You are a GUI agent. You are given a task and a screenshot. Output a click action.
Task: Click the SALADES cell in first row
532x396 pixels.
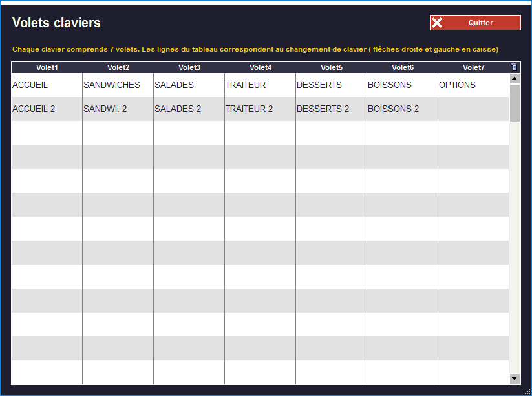189,85
